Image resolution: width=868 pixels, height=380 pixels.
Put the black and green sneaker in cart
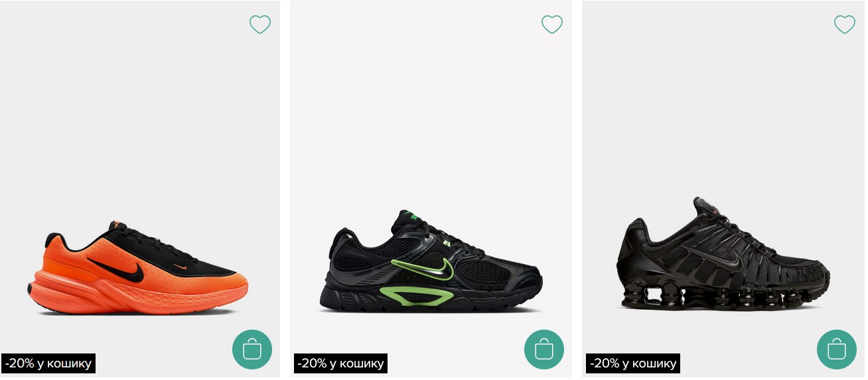(x=544, y=349)
